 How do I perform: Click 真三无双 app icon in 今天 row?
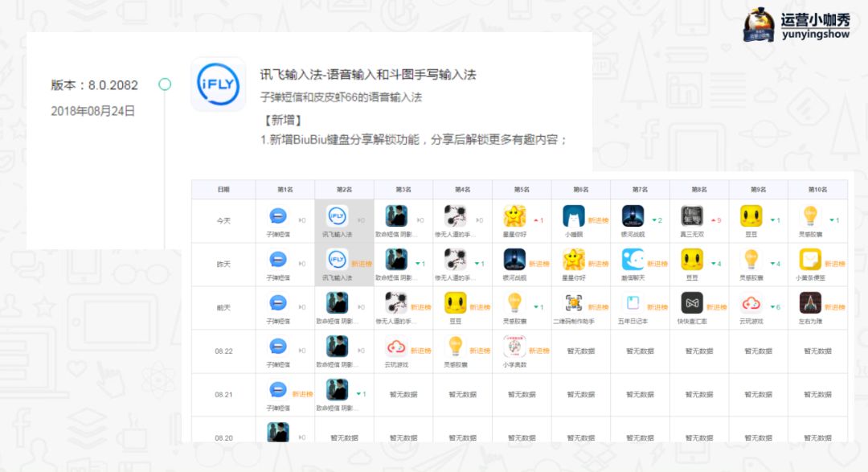click(x=692, y=216)
